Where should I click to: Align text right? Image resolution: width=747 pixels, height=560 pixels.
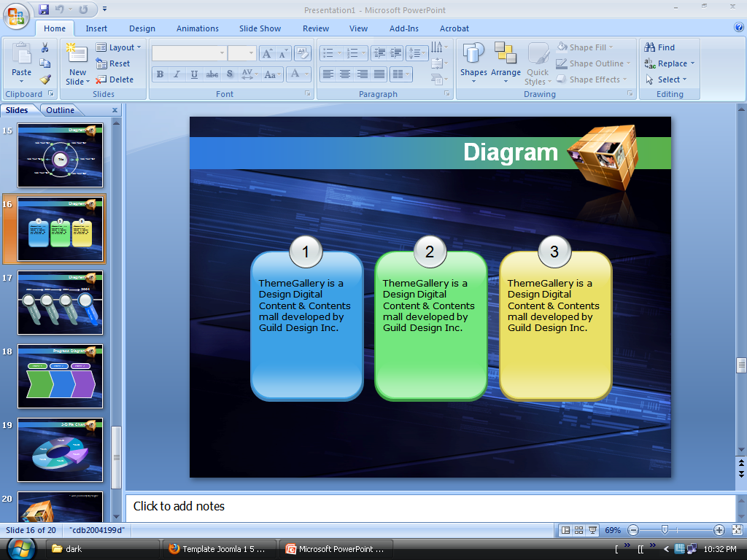click(x=362, y=74)
